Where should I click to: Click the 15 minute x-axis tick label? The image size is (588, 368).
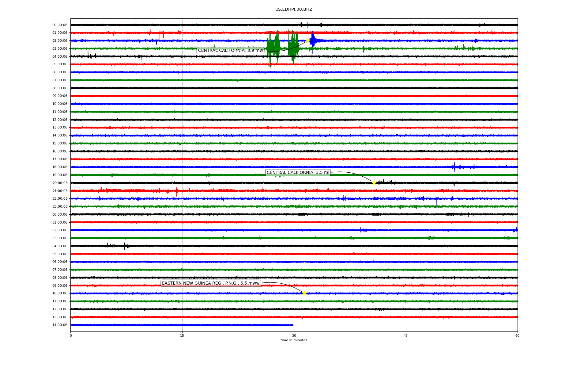point(182,335)
